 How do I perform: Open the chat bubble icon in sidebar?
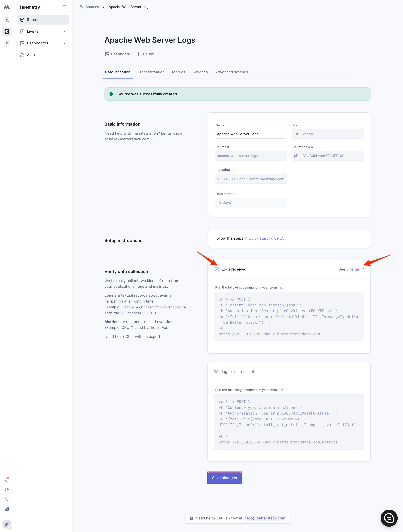click(7, 489)
